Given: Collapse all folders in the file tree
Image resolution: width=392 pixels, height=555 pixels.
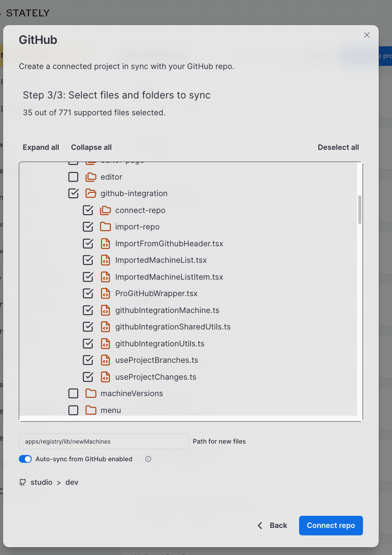Looking at the screenshot, I should tap(91, 147).
